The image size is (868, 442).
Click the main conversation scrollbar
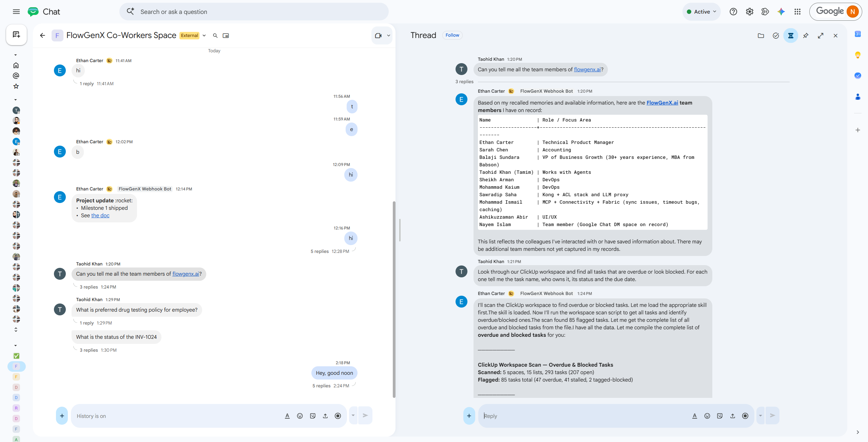(394, 299)
